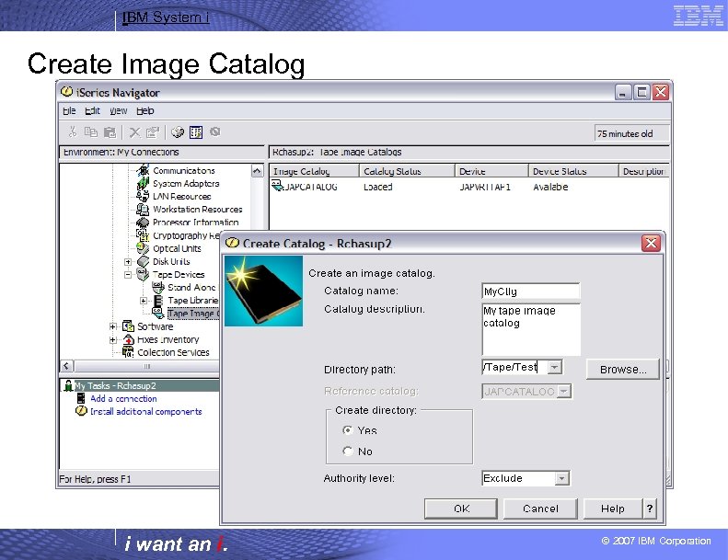728x560 pixels.
Task: Click the Cancel button
Action: click(540, 509)
